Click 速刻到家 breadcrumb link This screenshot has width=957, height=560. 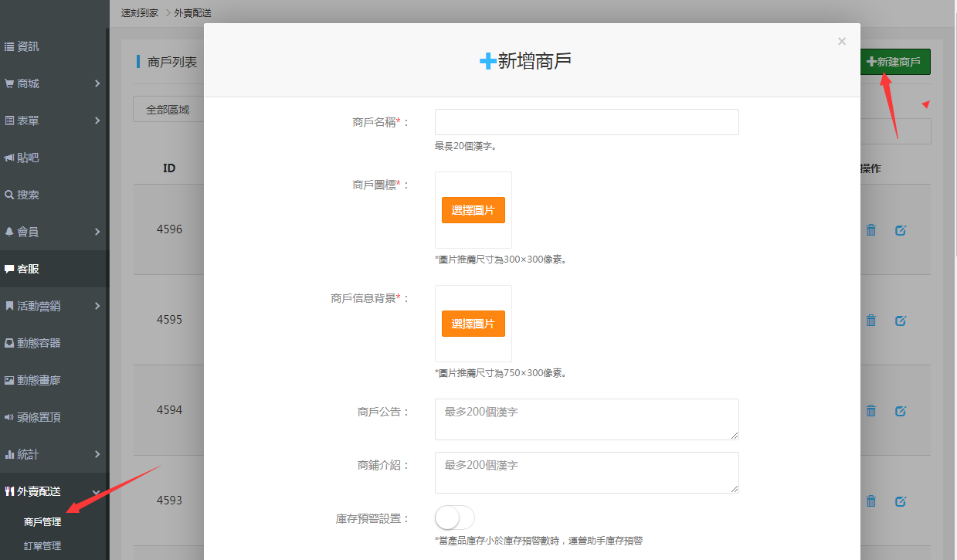click(140, 13)
